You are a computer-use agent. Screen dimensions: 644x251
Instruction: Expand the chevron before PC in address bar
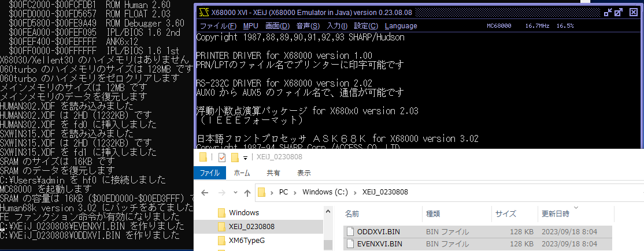pyautogui.click(x=272, y=192)
